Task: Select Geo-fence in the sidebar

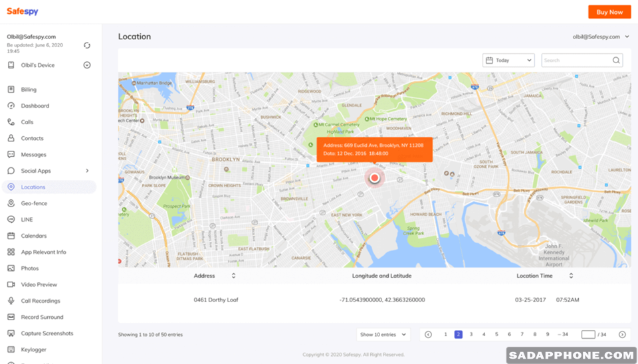Action: click(x=34, y=203)
